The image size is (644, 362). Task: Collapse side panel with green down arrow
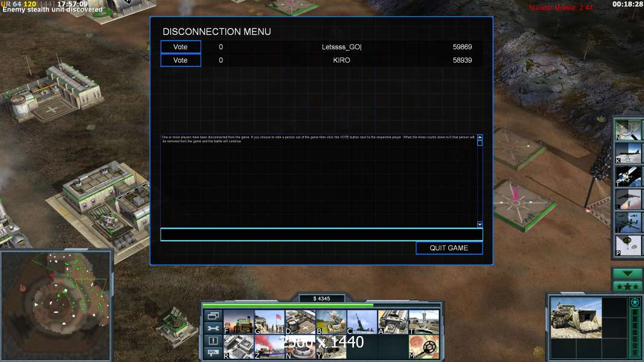pyautogui.click(x=627, y=274)
